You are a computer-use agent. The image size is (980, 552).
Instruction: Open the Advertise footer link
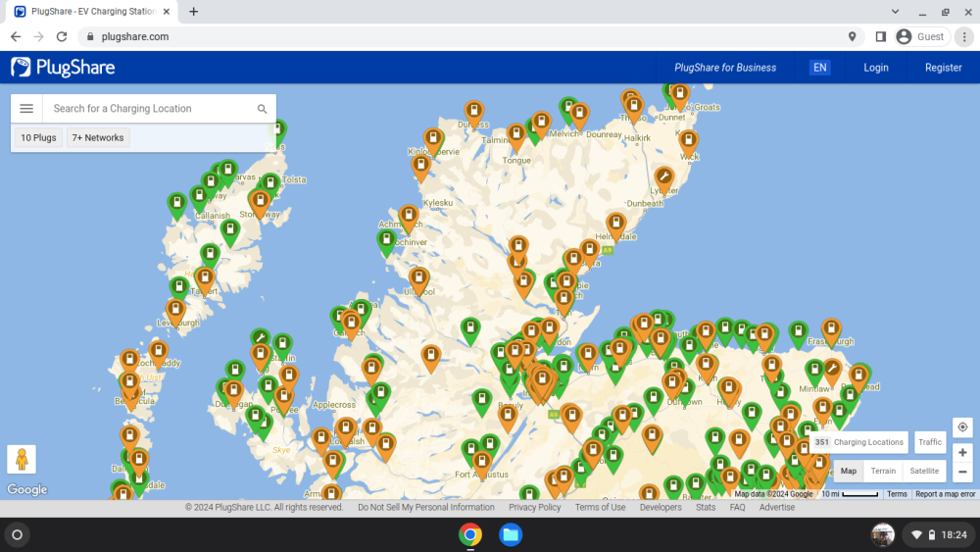coord(777,508)
